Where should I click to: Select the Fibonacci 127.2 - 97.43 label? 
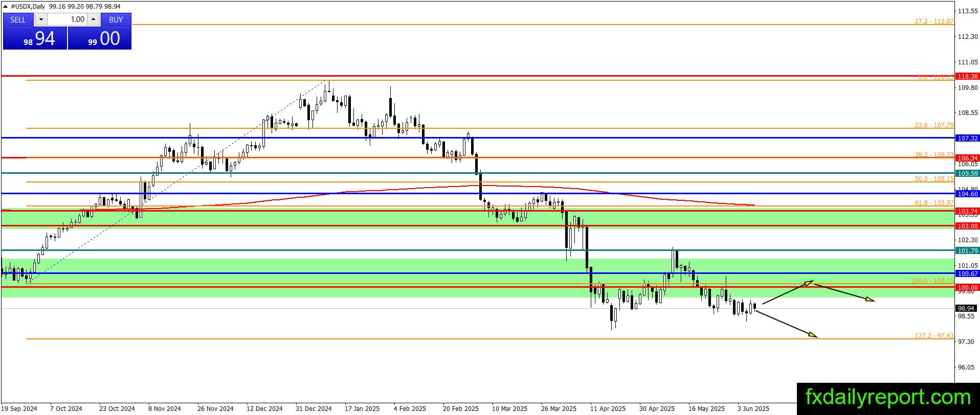[x=934, y=336]
